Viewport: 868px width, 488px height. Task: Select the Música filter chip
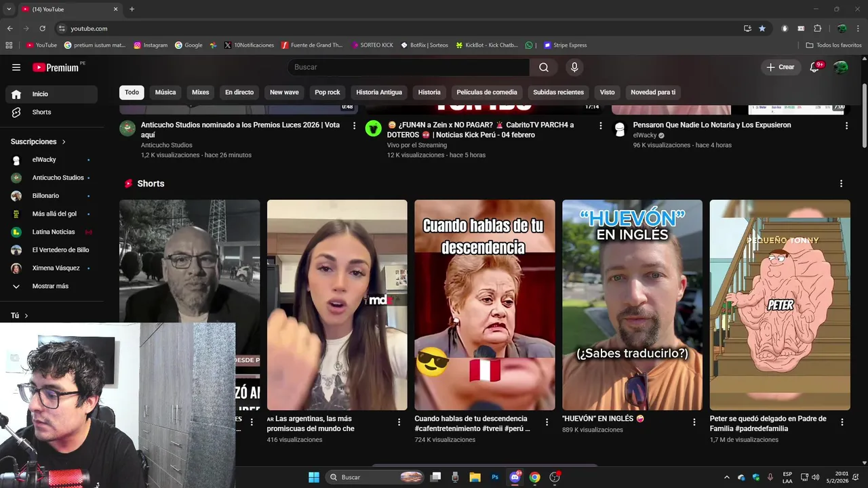coord(165,92)
